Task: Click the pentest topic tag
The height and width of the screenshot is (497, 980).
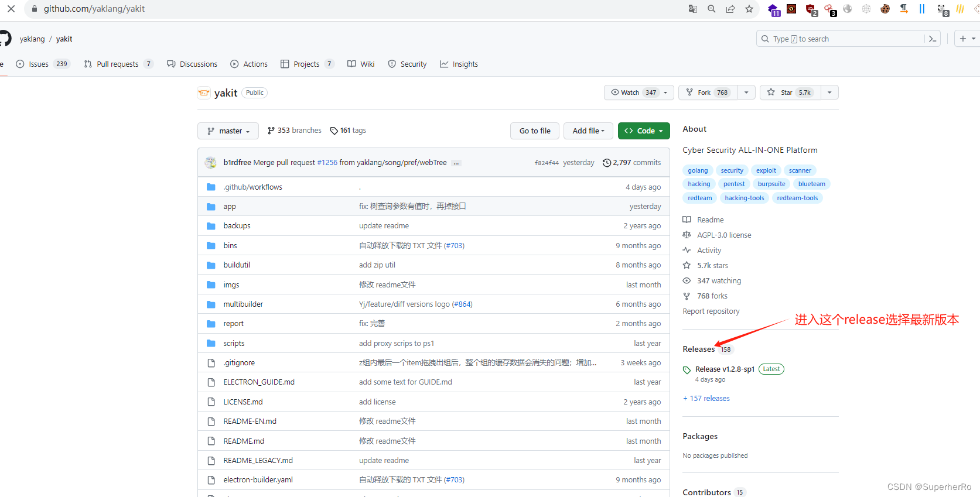Action: click(x=734, y=184)
